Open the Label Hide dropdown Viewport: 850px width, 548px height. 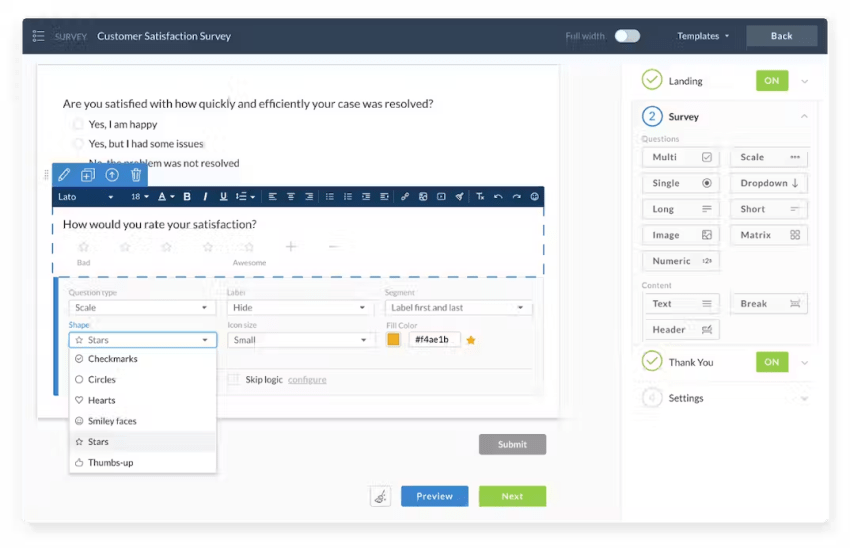pos(300,308)
